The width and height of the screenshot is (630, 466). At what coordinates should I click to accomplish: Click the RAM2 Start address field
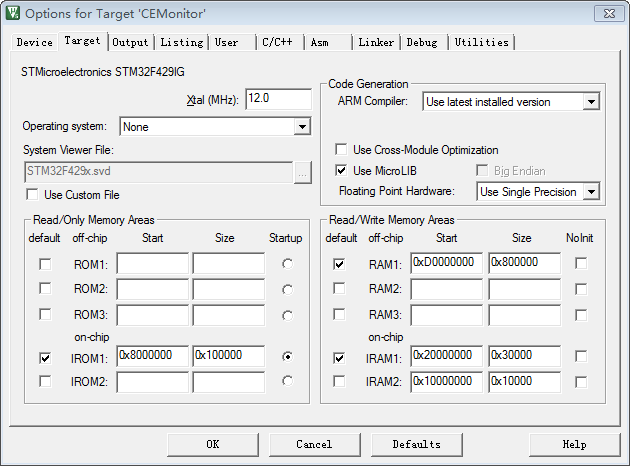coord(446,289)
